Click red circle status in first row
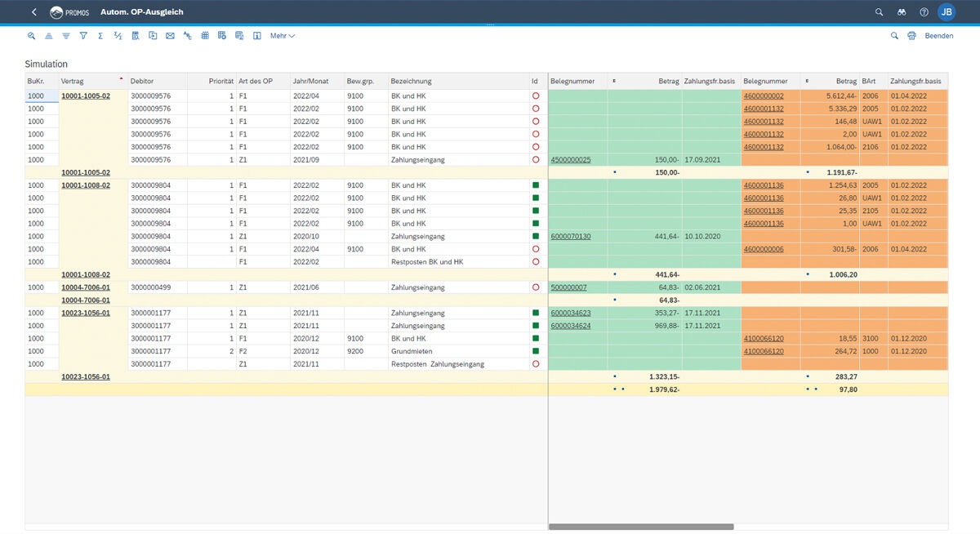The image size is (980, 534). (x=536, y=96)
